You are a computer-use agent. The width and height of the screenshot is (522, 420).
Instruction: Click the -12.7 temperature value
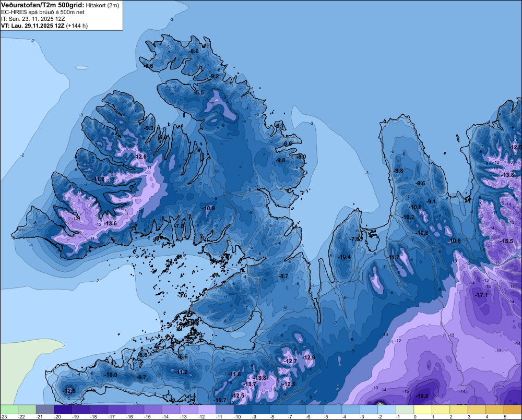290,361
